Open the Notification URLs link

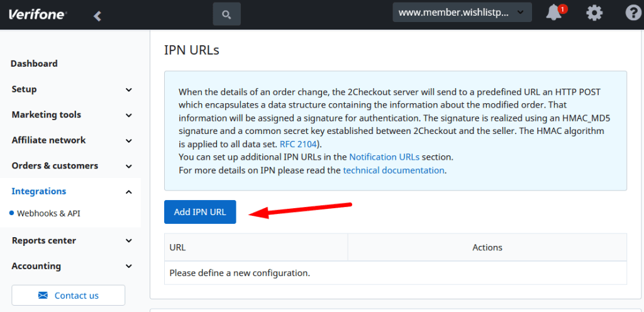point(384,157)
